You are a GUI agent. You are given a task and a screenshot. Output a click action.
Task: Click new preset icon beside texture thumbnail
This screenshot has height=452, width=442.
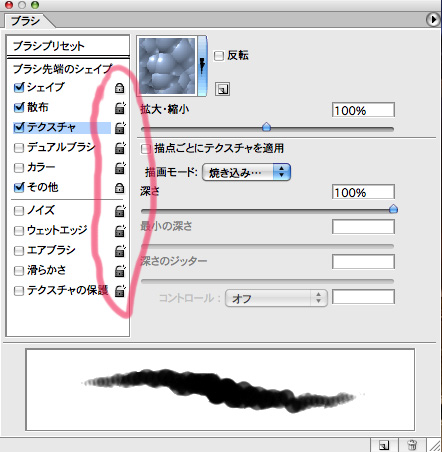click(222, 89)
